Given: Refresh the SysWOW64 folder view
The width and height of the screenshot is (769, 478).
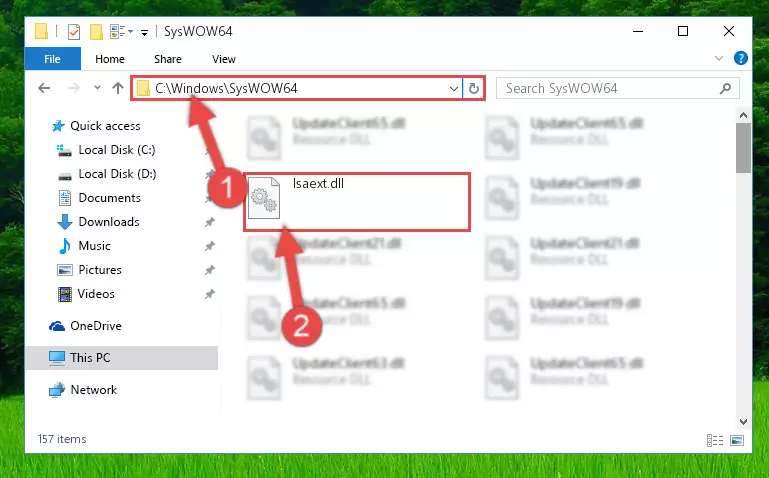Looking at the screenshot, I should [474, 89].
